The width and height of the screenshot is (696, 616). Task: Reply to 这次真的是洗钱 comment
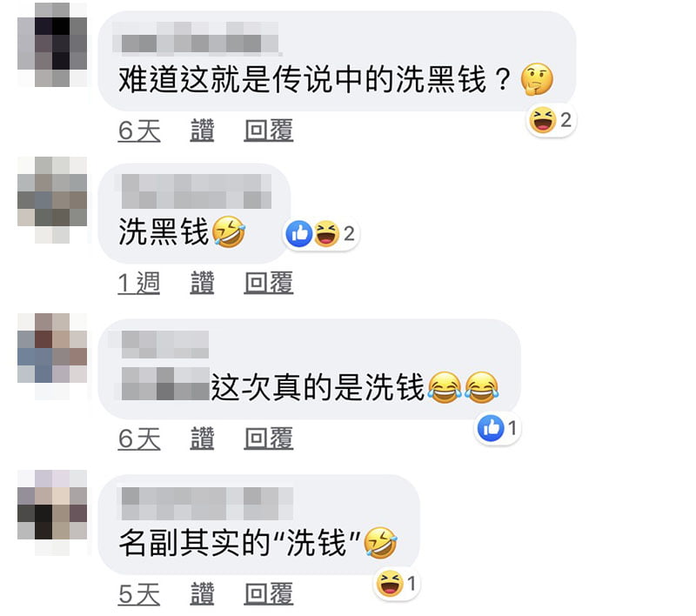pos(269,439)
